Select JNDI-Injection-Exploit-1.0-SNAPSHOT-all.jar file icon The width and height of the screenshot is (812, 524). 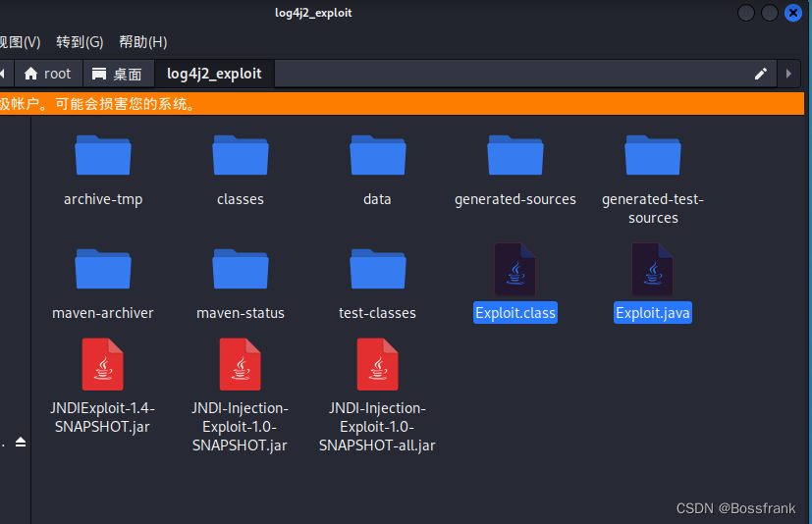click(x=377, y=364)
